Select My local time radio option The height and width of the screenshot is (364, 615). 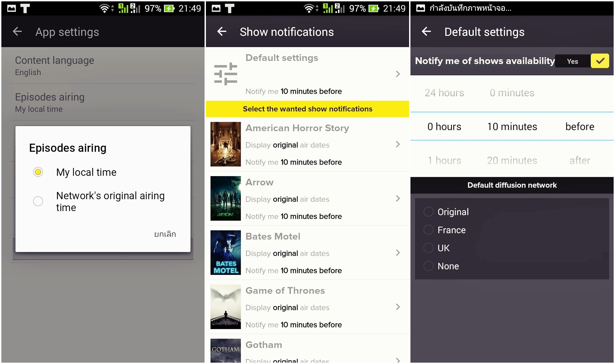click(x=38, y=172)
